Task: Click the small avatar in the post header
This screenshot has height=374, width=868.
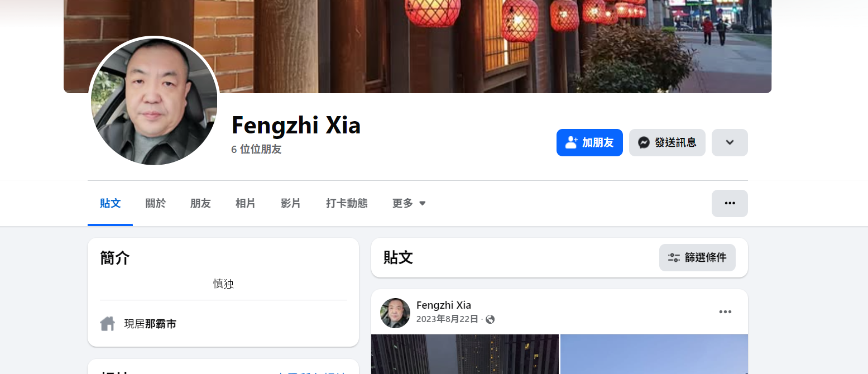Action: click(x=395, y=313)
